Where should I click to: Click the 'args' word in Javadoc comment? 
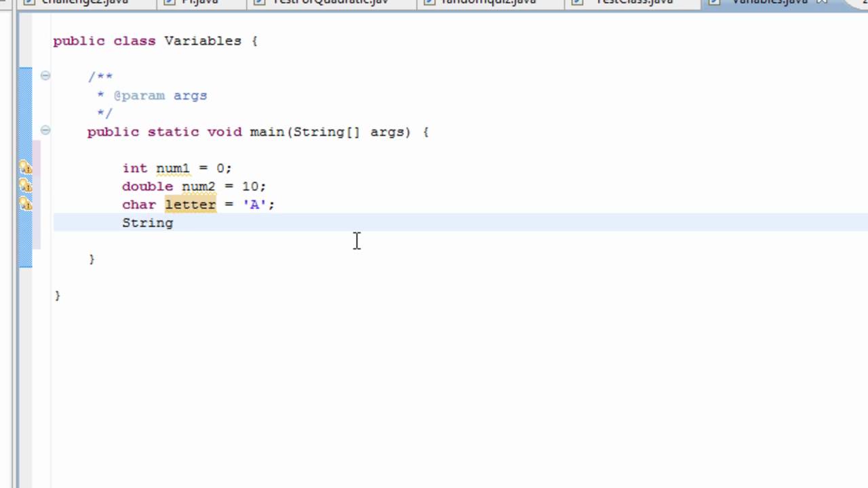pyautogui.click(x=190, y=96)
